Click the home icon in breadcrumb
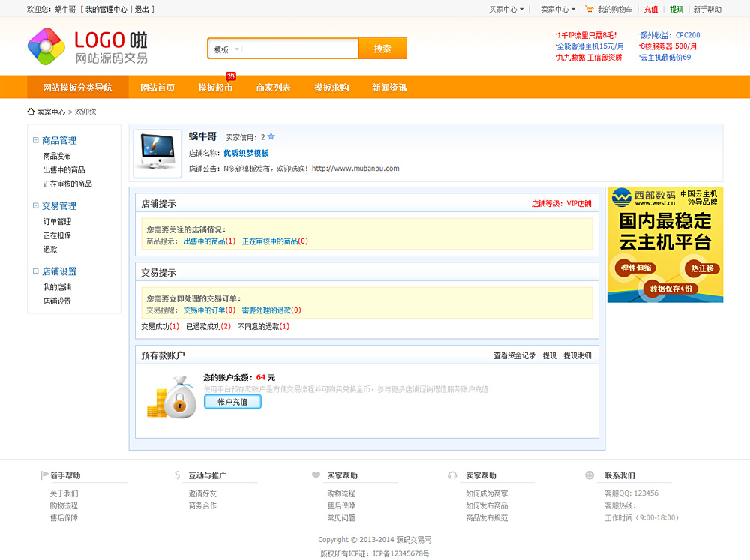Image resolution: width=750 pixels, height=560 pixels. click(x=31, y=112)
